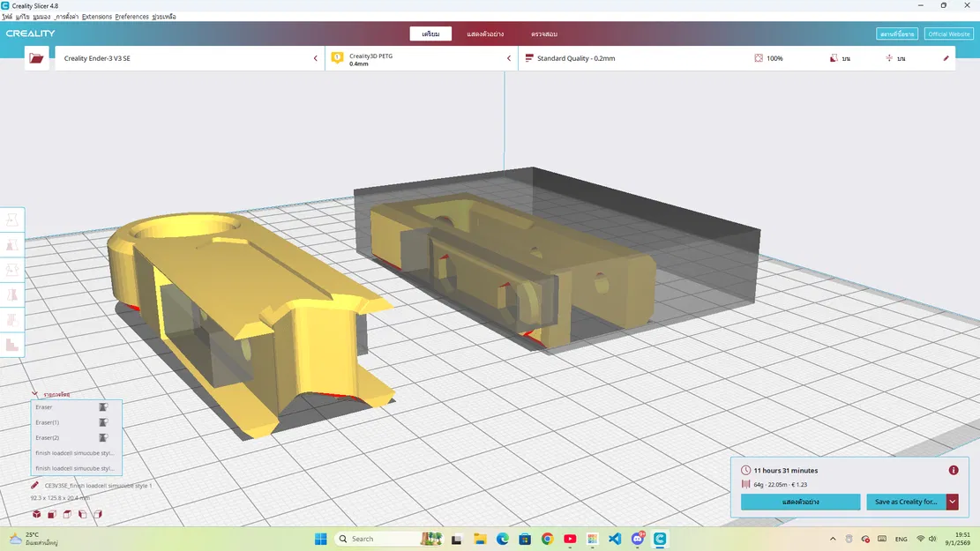The height and width of the screenshot is (551, 980).
Task: Click the Official Website button
Action: click(x=948, y=34)
